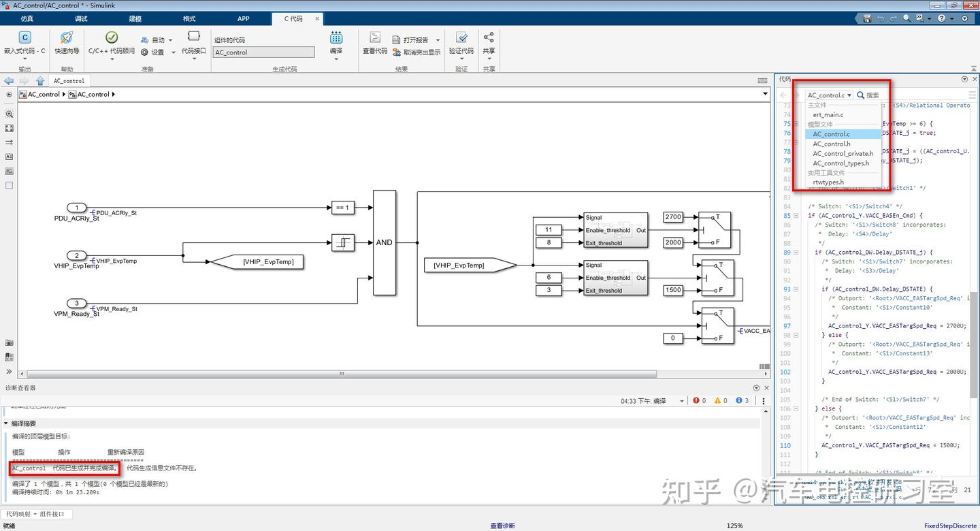The height and width of the screenshot is (531, 980).
Task: Click the 验证代码 verify code icon
Action: click(x=462, y=42)
